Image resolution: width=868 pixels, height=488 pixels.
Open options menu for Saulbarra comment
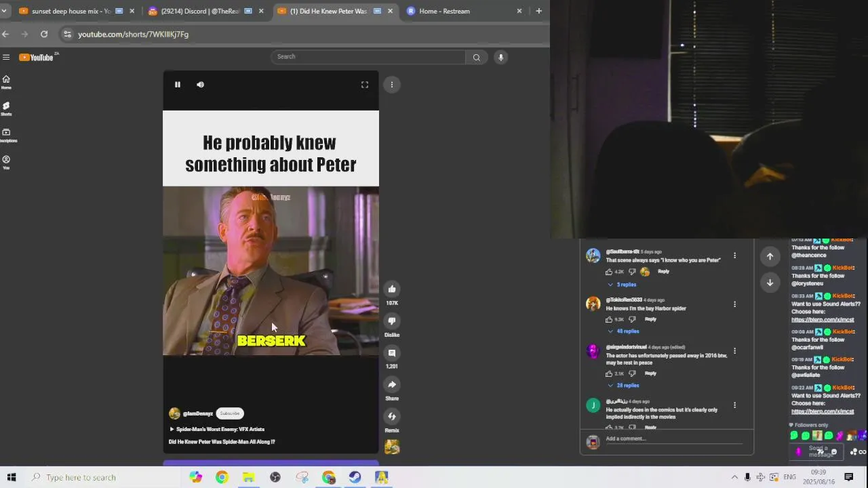[x=734, y=256]
